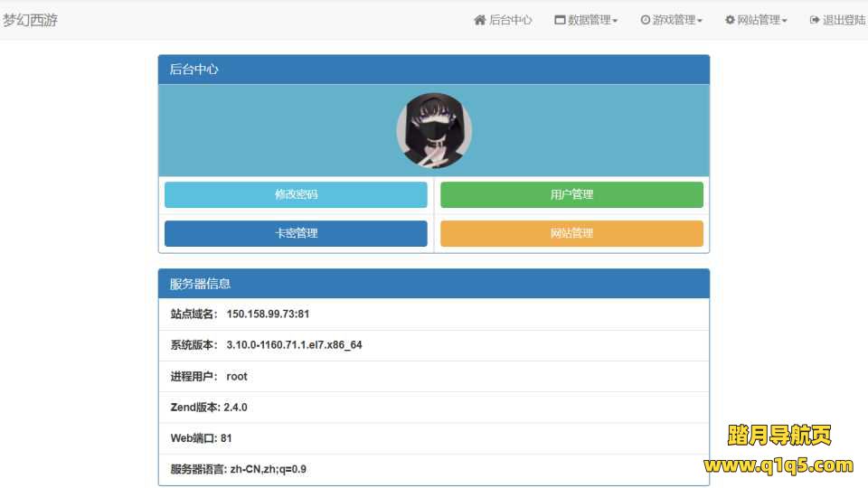Click the Web端口: 81 row
Image resolution: width=868 pixels, height=488 pixels.
tap(434, 439)
